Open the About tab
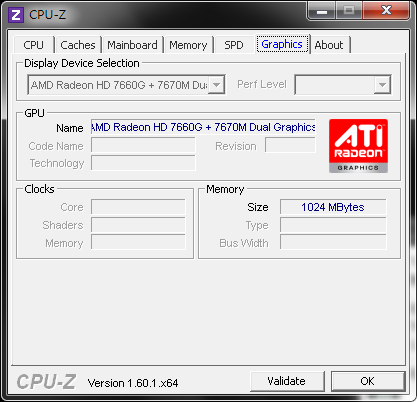417x402 pixels. 329,45
